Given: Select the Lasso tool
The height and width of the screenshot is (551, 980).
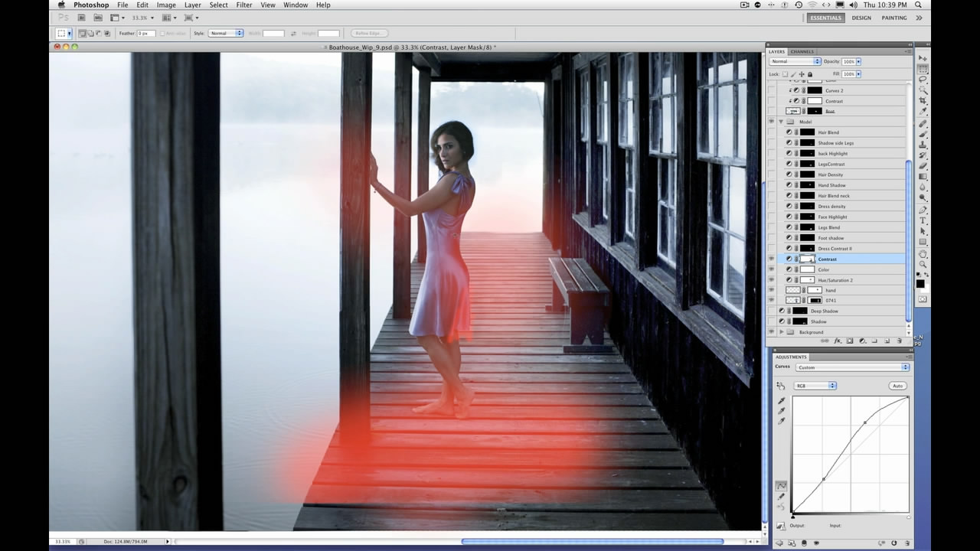Looking at the screenshot, I should click(x=923, y=80).
